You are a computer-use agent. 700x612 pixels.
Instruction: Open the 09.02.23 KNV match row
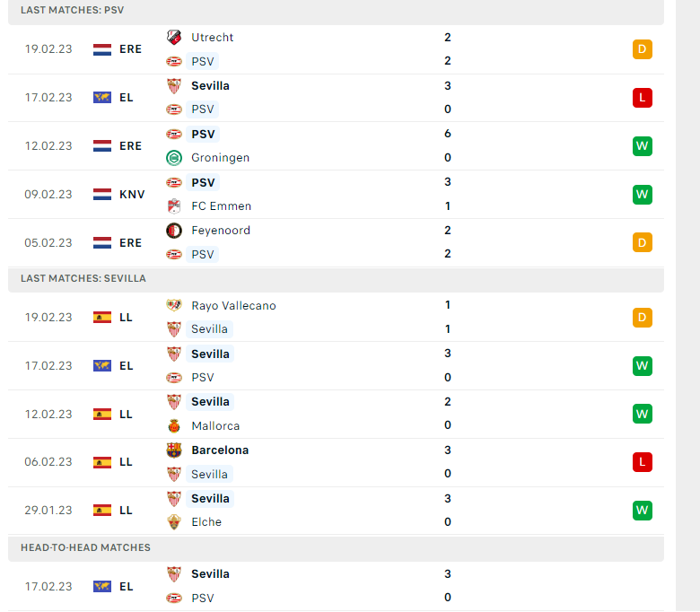click(359, 195)
